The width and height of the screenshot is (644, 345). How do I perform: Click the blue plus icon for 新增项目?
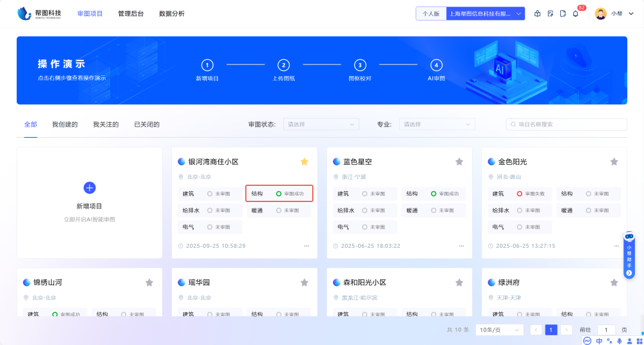point(90,187)
